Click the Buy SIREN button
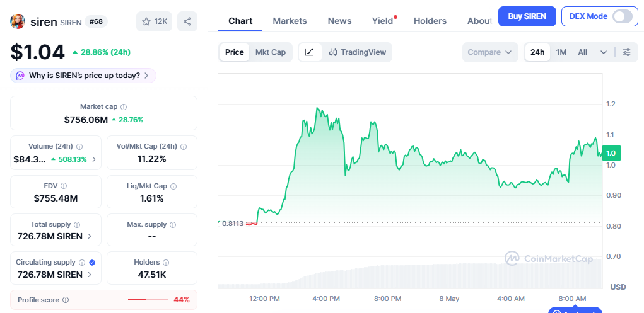Image resolution: width=644 pixels, height=313 pixels. (527, 16)
